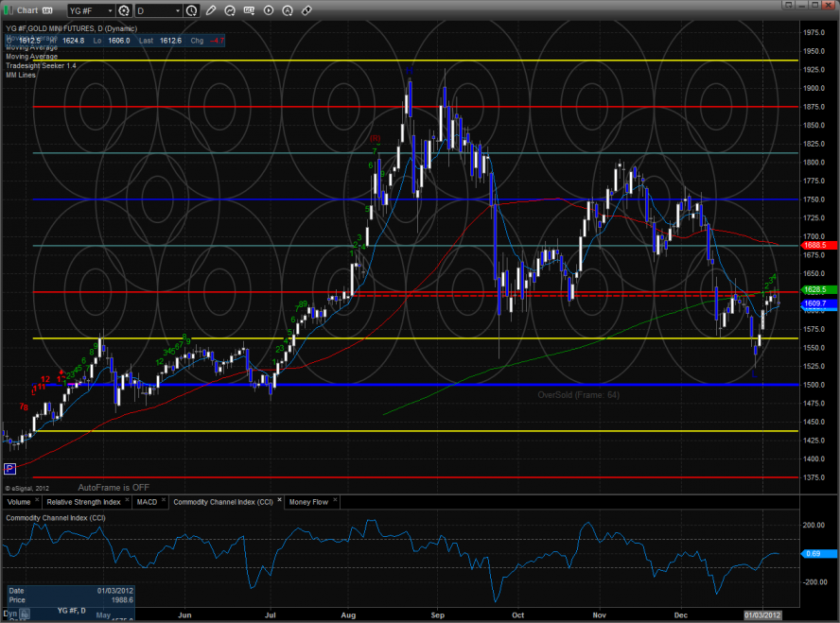
Task: Click the 1628.5 green price marker
Action: pos(817,289)
